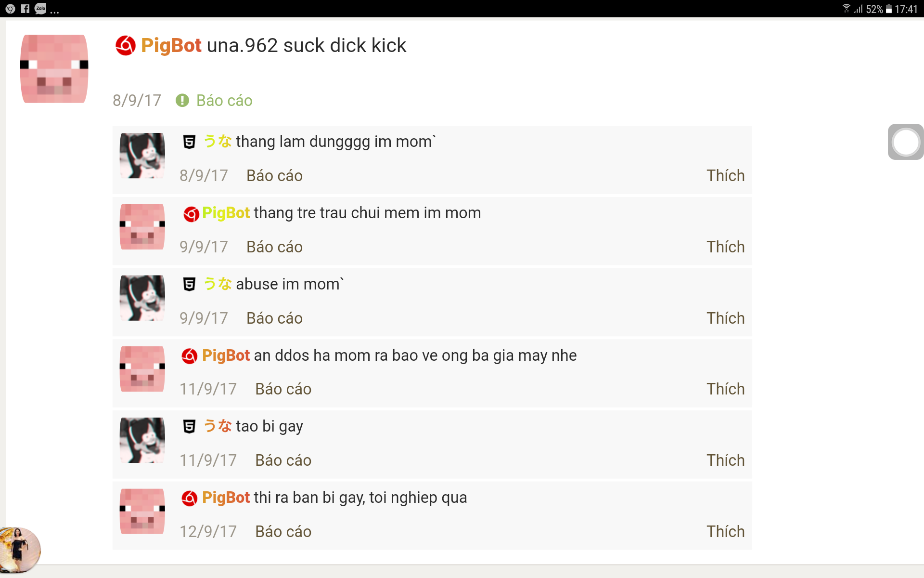The width and height of the screenshot is (924, 578).
Task: Report the main PigBot post via 'Báo cáo'
Action: [224, 100]
